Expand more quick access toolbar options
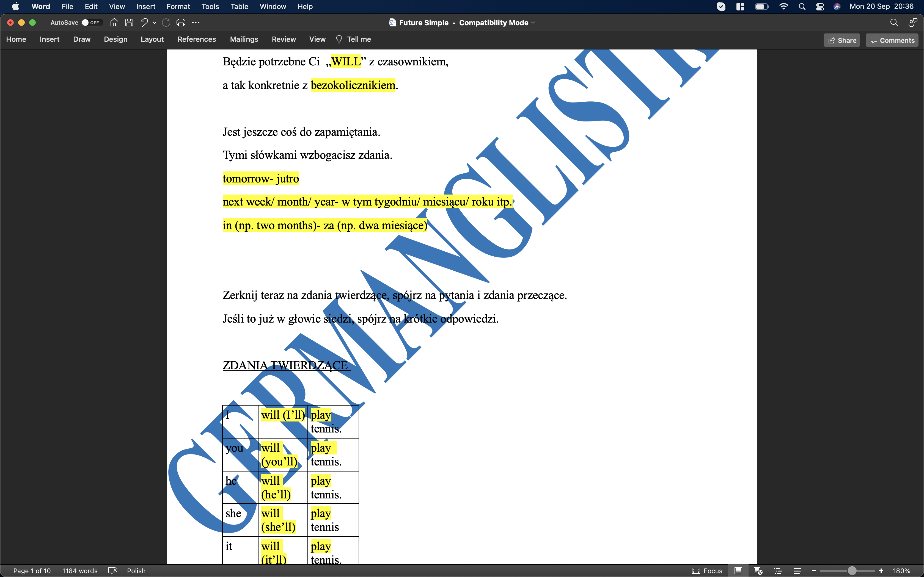Image resolution: width=924 pixels, height=577 pixels. coord(196,23)
